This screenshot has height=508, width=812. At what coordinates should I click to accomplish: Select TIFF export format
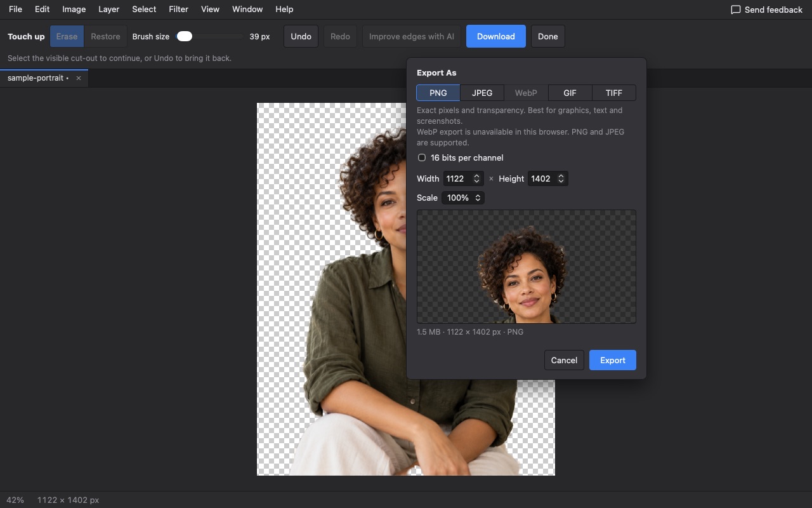pos(614,93)
